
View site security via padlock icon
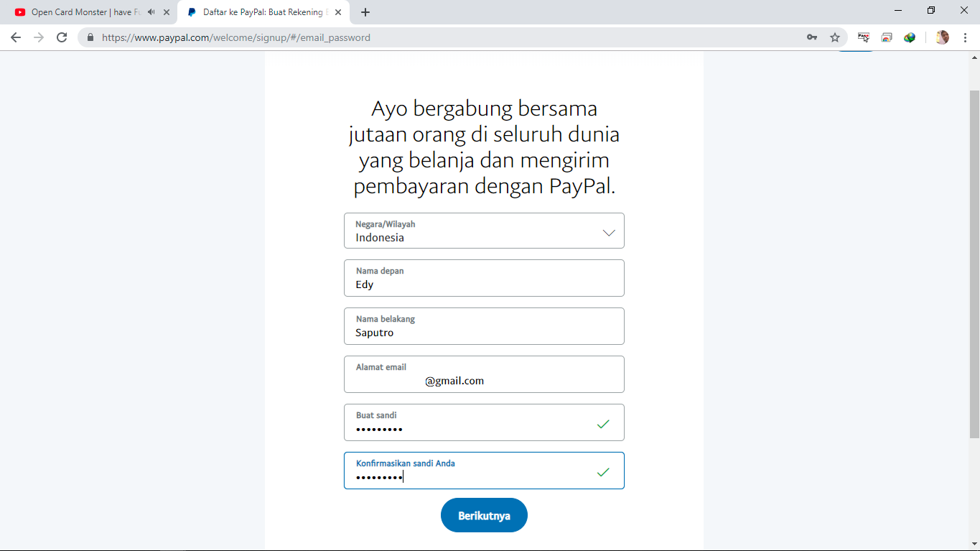[90, 37]
